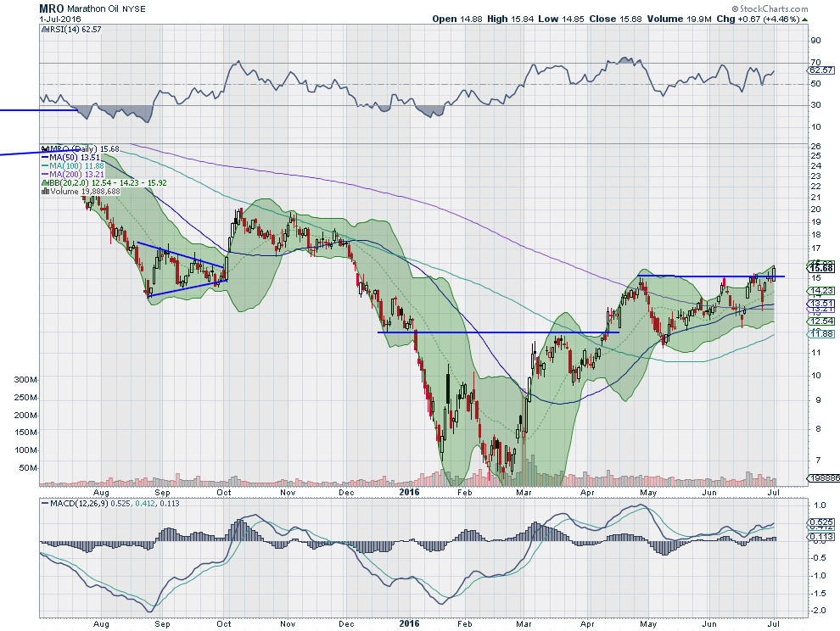Click the Low 14.85 value
This screenshot has height=631, width=840.
pyautogui.click(x=561, y=20)
